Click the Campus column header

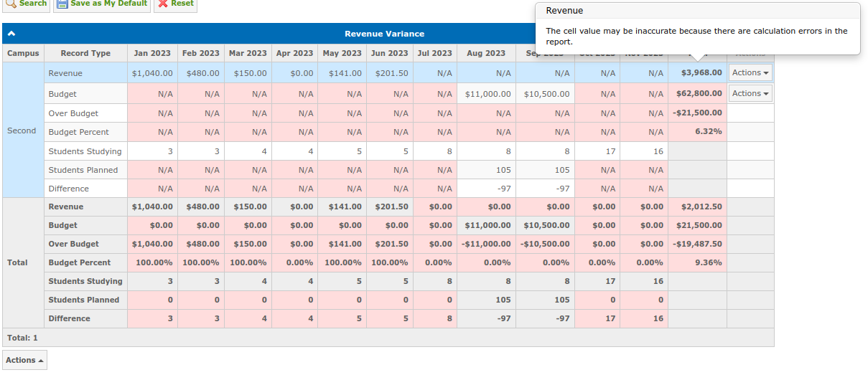click(23, 53)
